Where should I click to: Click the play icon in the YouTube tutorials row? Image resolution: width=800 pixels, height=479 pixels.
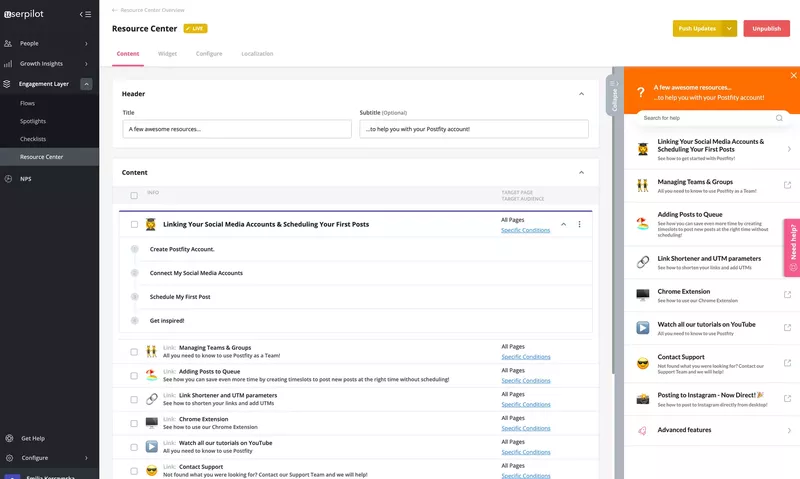point(152,447)
